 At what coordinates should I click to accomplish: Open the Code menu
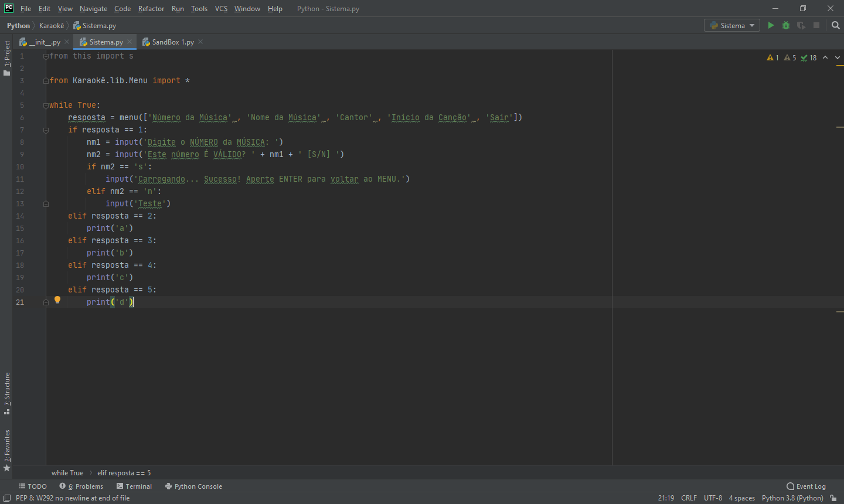tap(122, 9)
